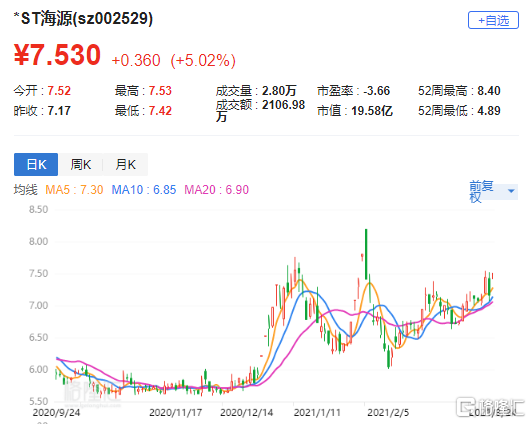The image size is (531, 424).
Task: Click the 昨收 value 7.17
Action: click(x=59, y=111)
